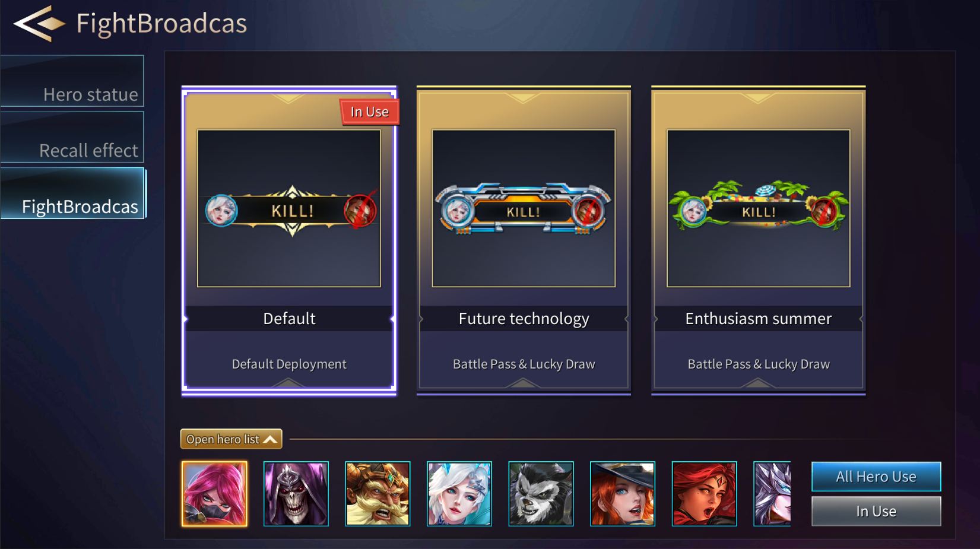
Task: Click the gray In Use button
Action: point(876,511)
